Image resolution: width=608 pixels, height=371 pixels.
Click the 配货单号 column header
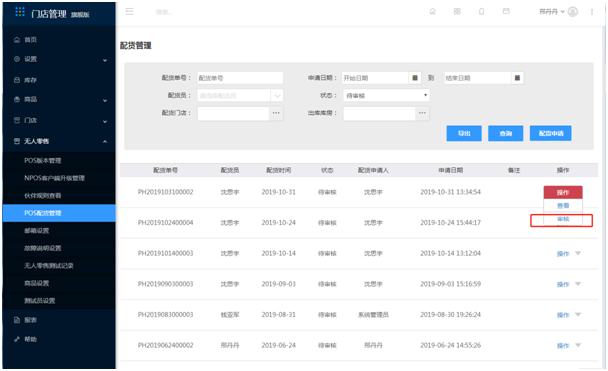[166, 170]
